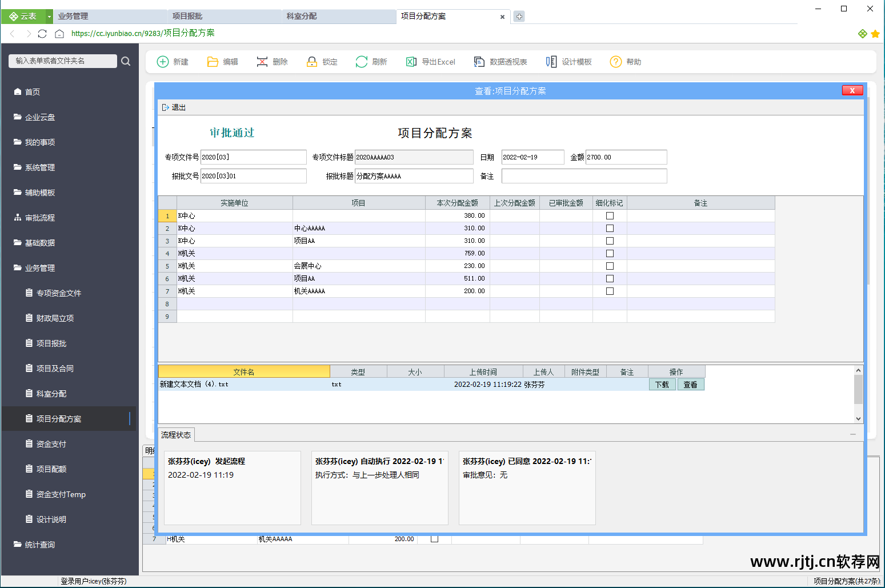
Task: Switch to the 项目报批 tab
Action: [225, 17]
